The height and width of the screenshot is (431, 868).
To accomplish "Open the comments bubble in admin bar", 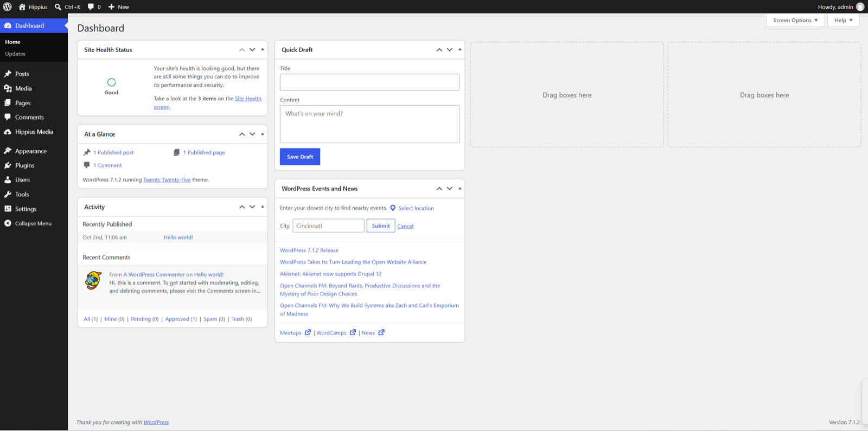I will click(x=91, y=7).
